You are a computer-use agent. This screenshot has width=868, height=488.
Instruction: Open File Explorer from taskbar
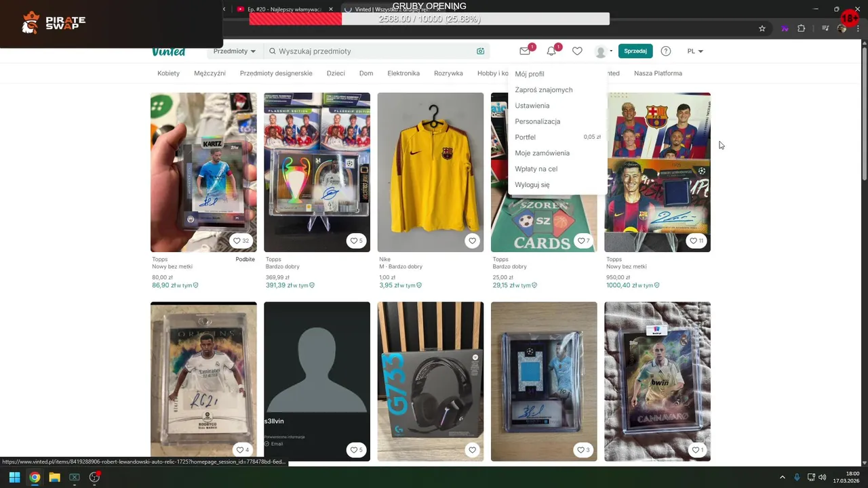coord(54,477)
